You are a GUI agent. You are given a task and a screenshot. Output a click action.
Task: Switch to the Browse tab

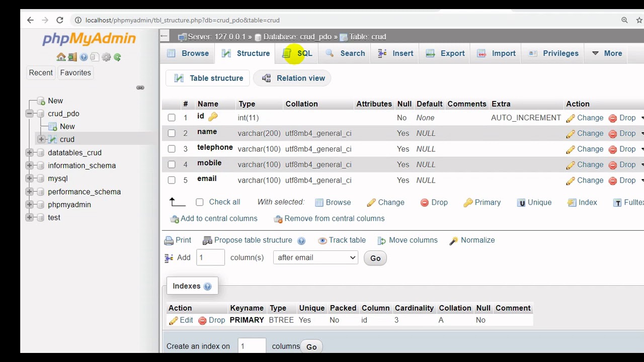pos(188,53)
